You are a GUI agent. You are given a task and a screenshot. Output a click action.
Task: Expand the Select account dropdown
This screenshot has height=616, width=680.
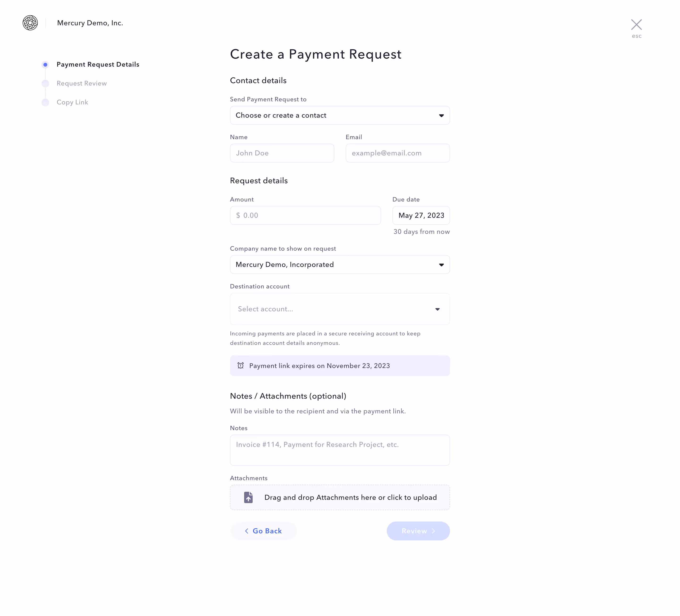pyautogui.click(x=340, y=309)
